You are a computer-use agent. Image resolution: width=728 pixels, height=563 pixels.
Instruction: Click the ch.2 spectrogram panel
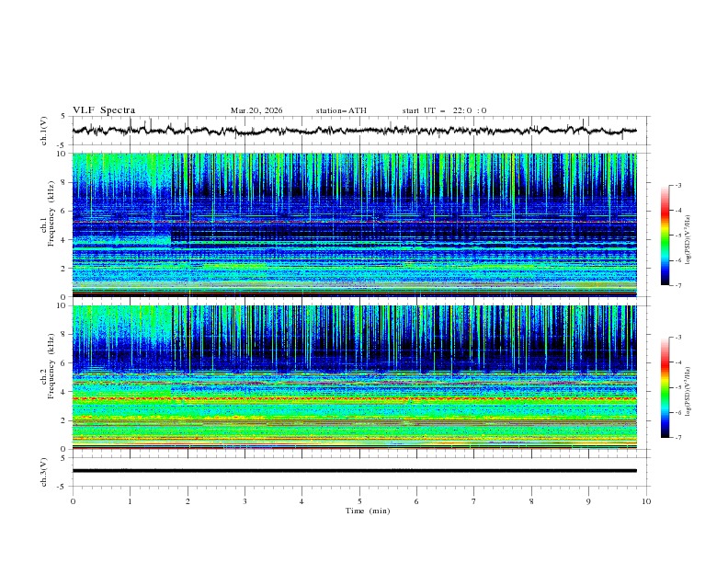(x=354, y=377)
